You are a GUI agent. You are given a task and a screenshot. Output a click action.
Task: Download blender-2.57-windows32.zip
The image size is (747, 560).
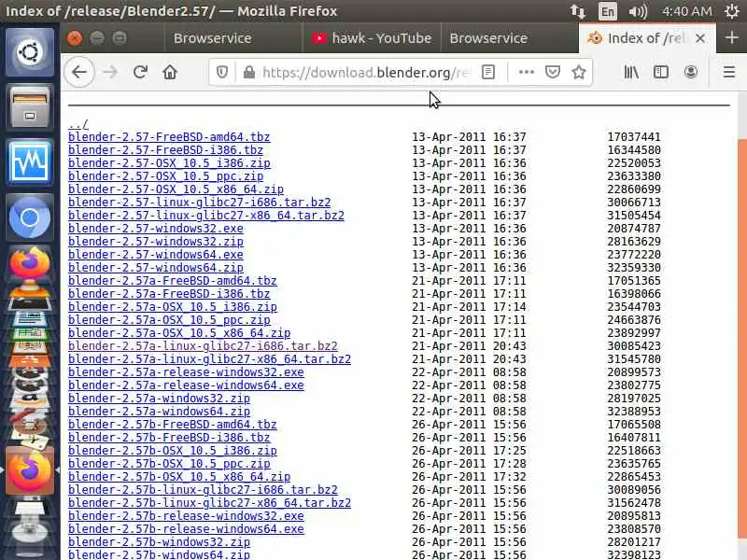tap(156, 242)
